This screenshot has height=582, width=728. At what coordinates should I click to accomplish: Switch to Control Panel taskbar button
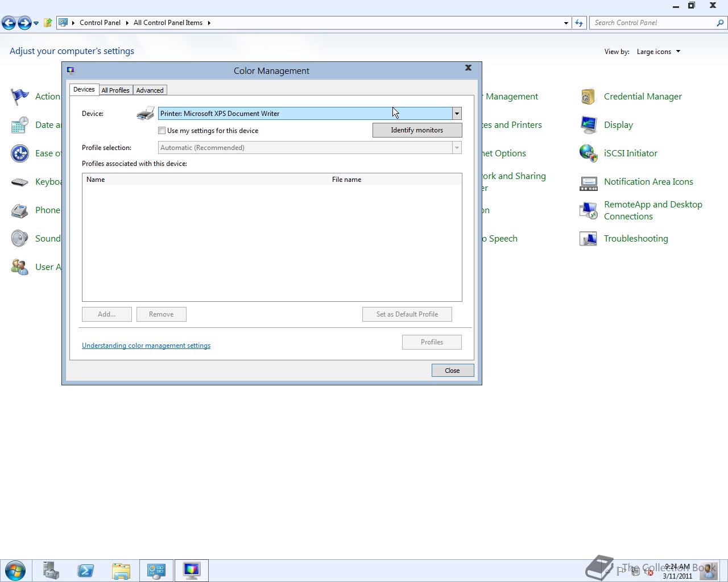[x=156, y=571]
